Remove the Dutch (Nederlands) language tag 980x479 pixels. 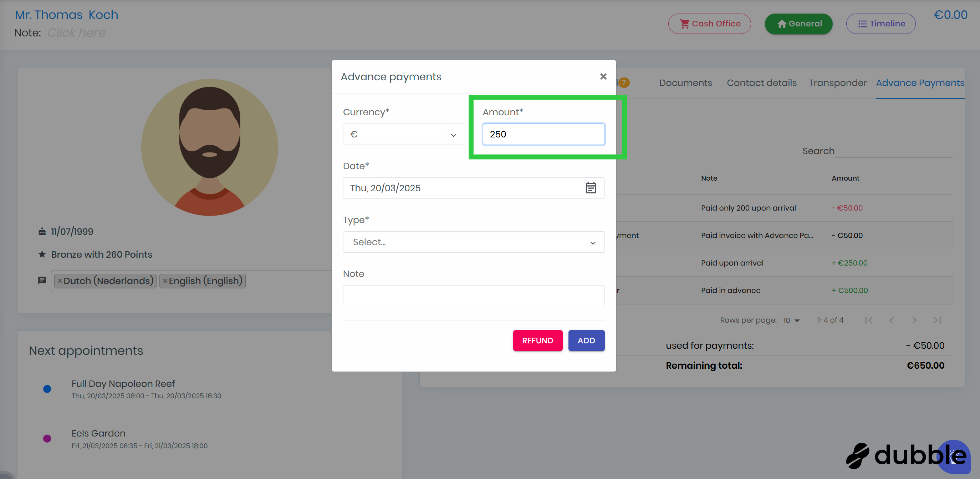(60, 281)
